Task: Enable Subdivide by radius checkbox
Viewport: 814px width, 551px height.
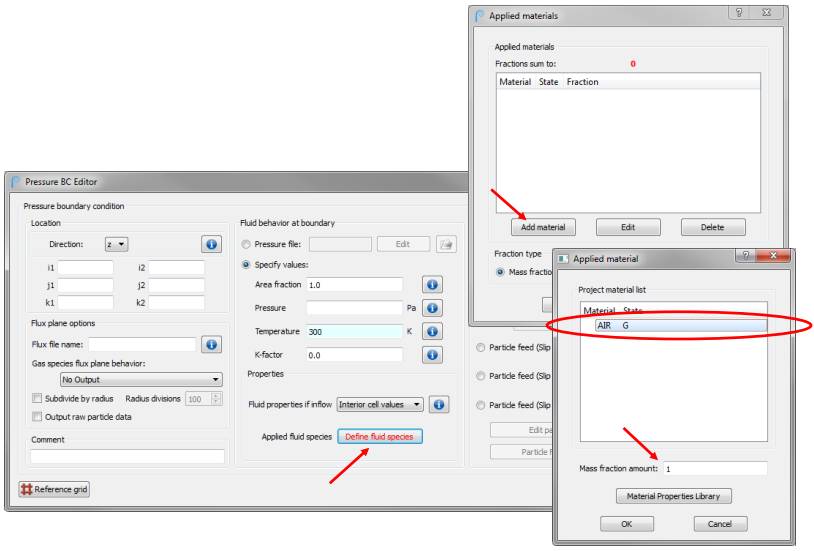Action: point(37,398)
